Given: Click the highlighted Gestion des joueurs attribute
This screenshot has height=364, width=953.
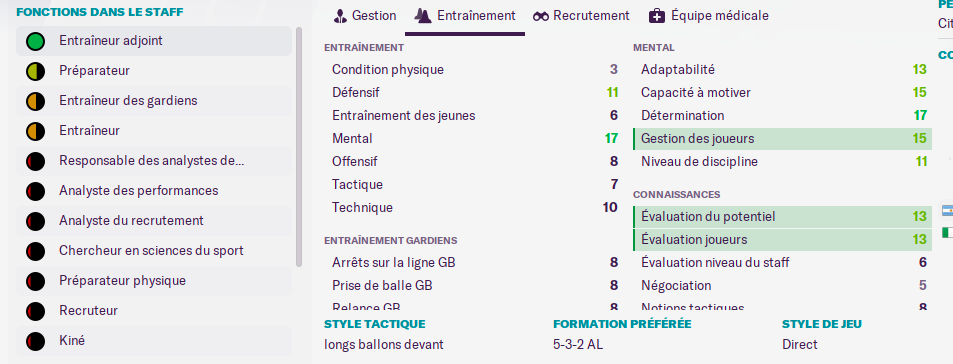Looking at the screenshot, I should click(x=782, y=139).
